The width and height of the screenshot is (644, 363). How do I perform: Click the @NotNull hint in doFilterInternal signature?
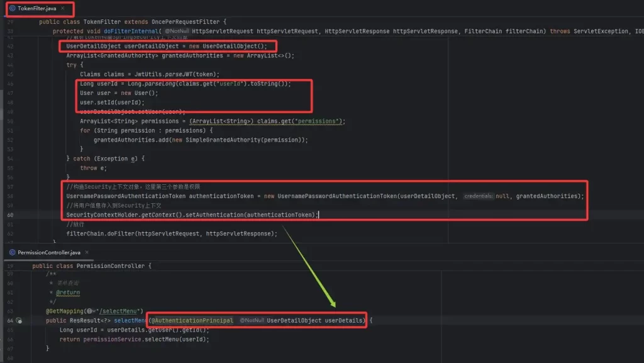(x=177, y=31)
